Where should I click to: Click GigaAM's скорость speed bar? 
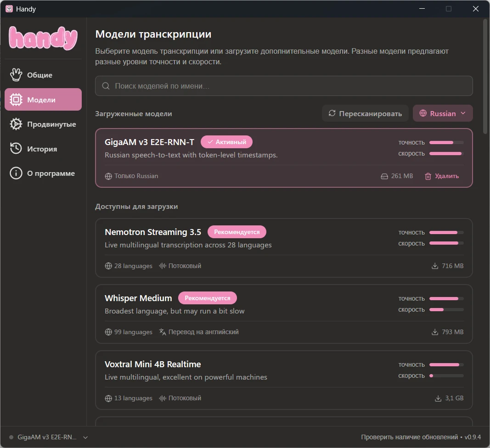[x=446, y=154]
